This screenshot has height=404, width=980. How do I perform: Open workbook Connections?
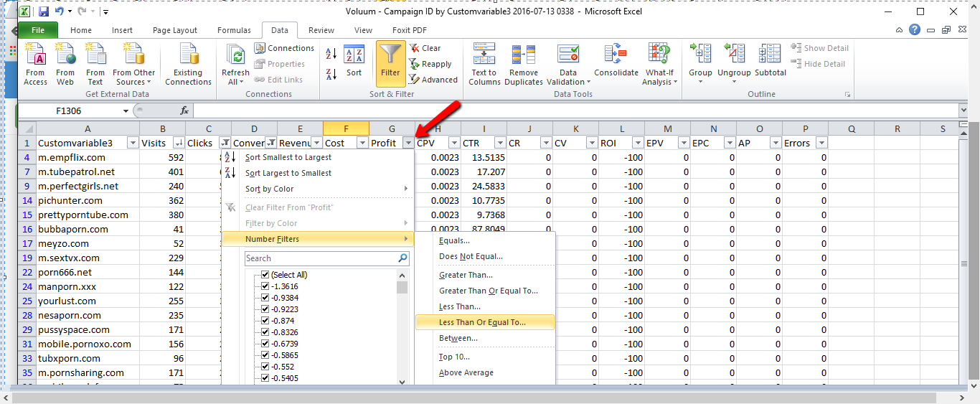(x=284, y=48)
